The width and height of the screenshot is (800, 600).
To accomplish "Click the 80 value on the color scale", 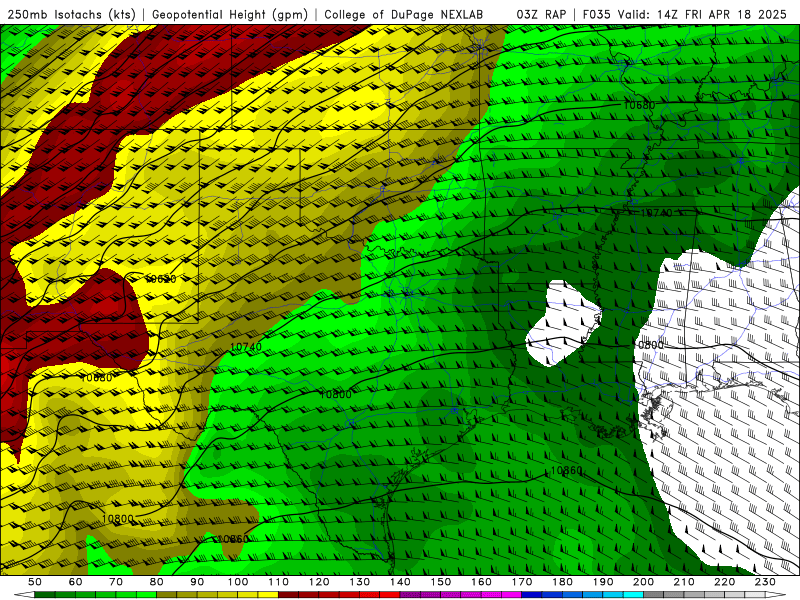I will click(157, 582).
